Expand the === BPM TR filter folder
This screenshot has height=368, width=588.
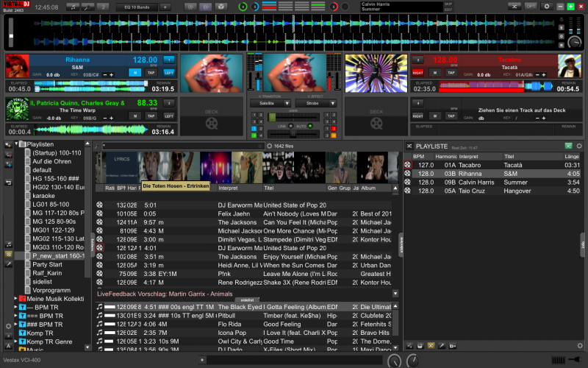[15, 316]
